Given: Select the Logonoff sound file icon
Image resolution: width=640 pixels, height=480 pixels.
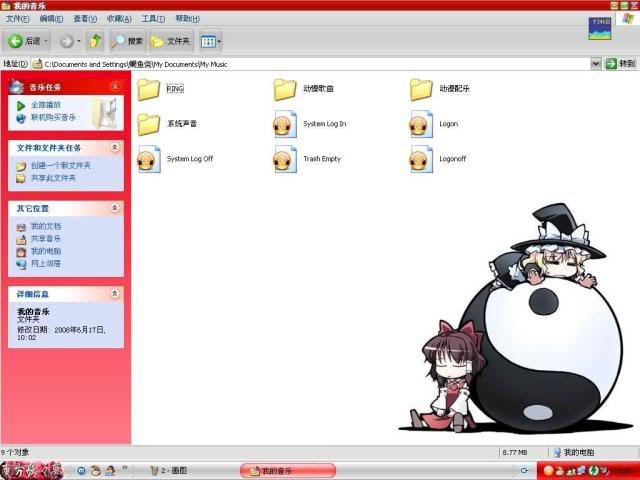Looking at the screenshot, I should (x=421, y=159).
